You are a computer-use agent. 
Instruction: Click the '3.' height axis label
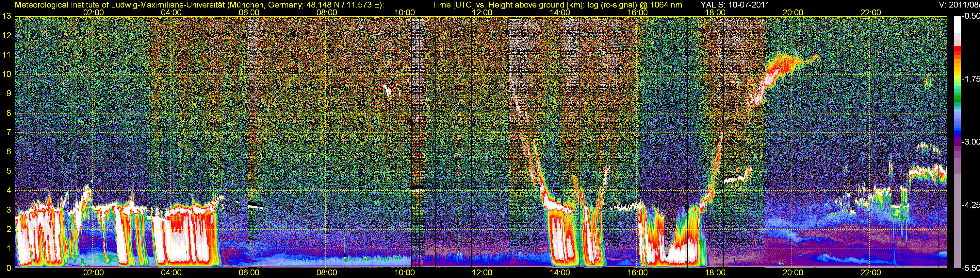point(9,210)
